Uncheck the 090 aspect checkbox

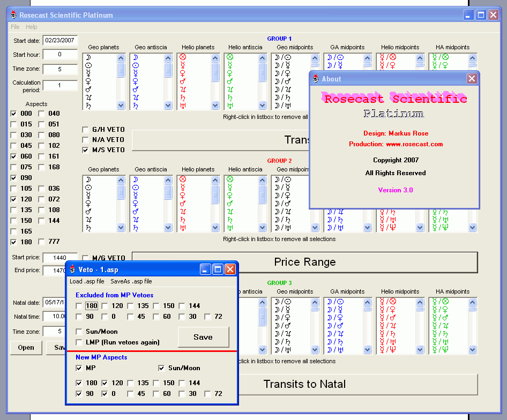[13, 178]
